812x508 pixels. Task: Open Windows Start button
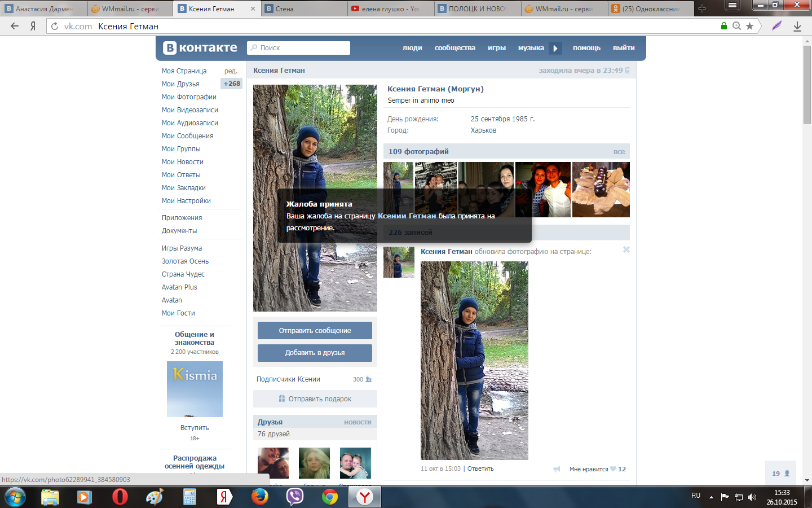[15, 497]
